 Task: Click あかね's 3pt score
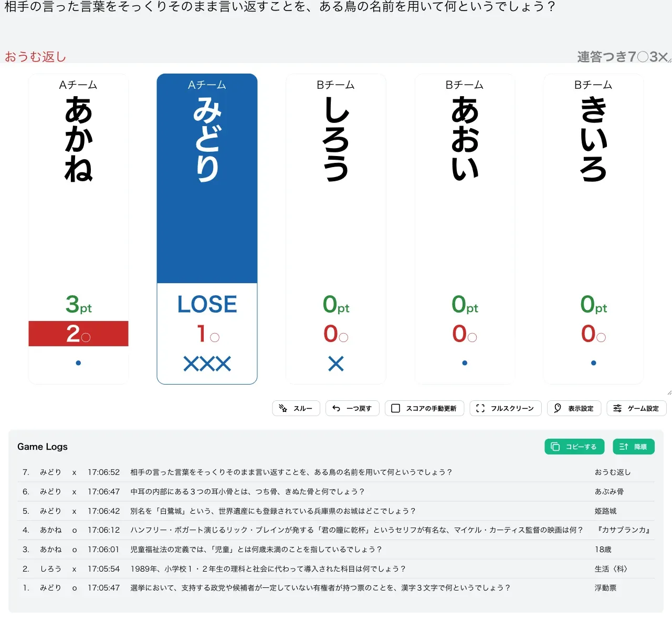(x=78, y=305)
